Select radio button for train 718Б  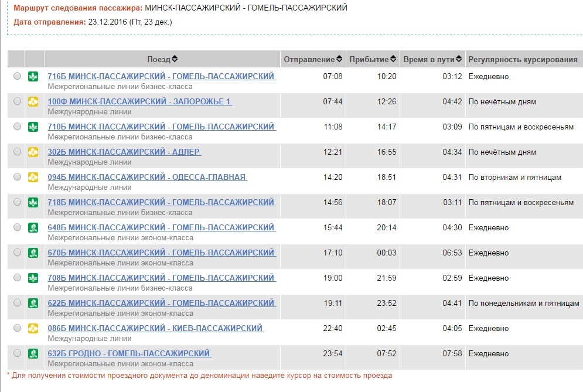(x=16, y=202)
